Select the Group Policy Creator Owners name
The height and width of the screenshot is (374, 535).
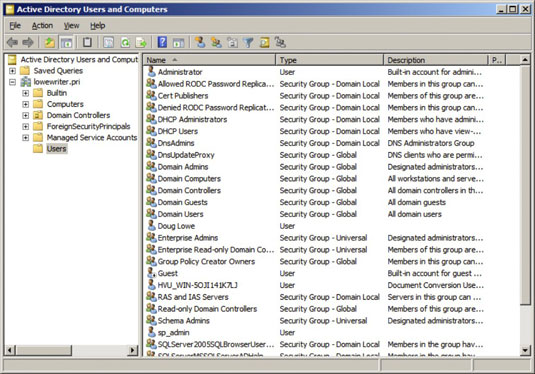tap(206, 261)
